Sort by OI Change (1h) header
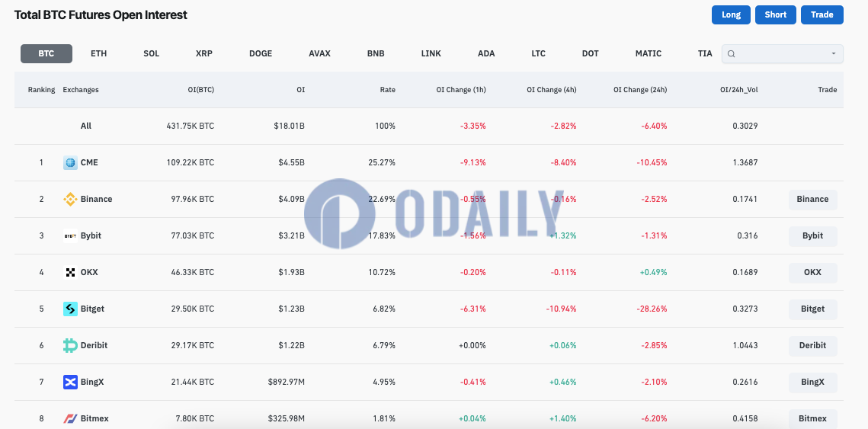Screen dimensions: 868x429 [461, 90]
